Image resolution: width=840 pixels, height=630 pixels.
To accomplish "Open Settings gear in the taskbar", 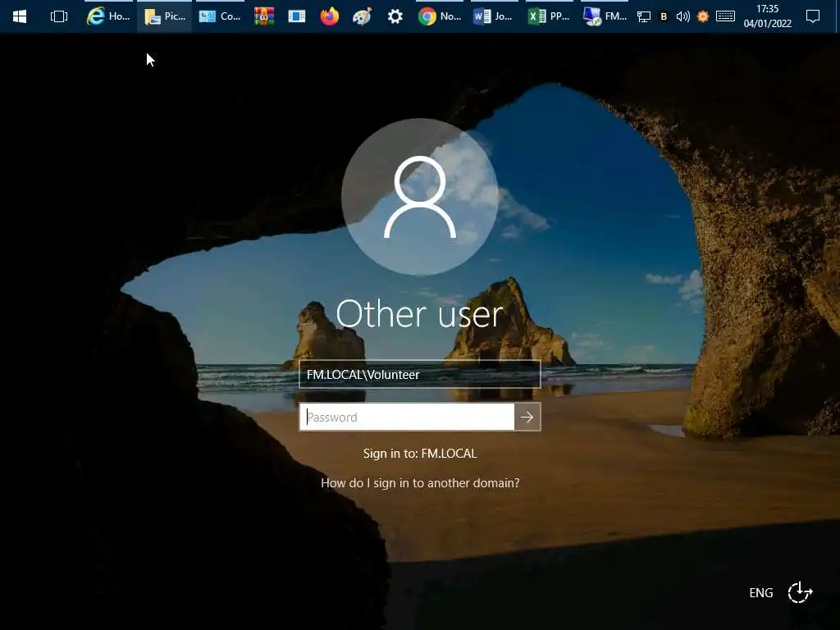I will click(x=395, y=16).
